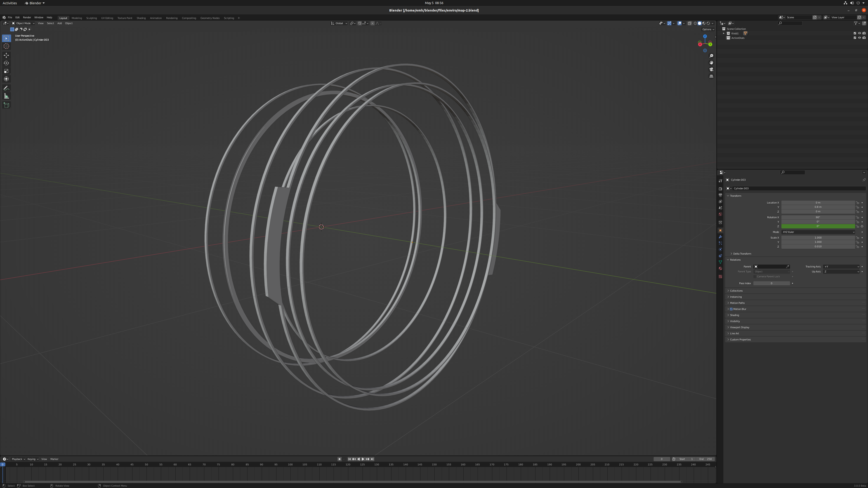Click the Rotation Z keyframed green field
Image resolution: width=868 pixels, height=488 pixels.
tap(818, 226)
